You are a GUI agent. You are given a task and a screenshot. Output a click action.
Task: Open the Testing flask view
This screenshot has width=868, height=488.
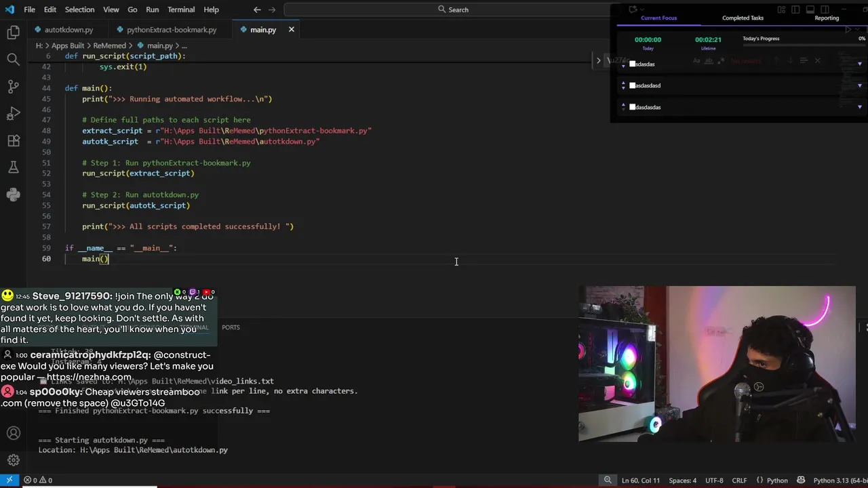[x=13, y=167]
